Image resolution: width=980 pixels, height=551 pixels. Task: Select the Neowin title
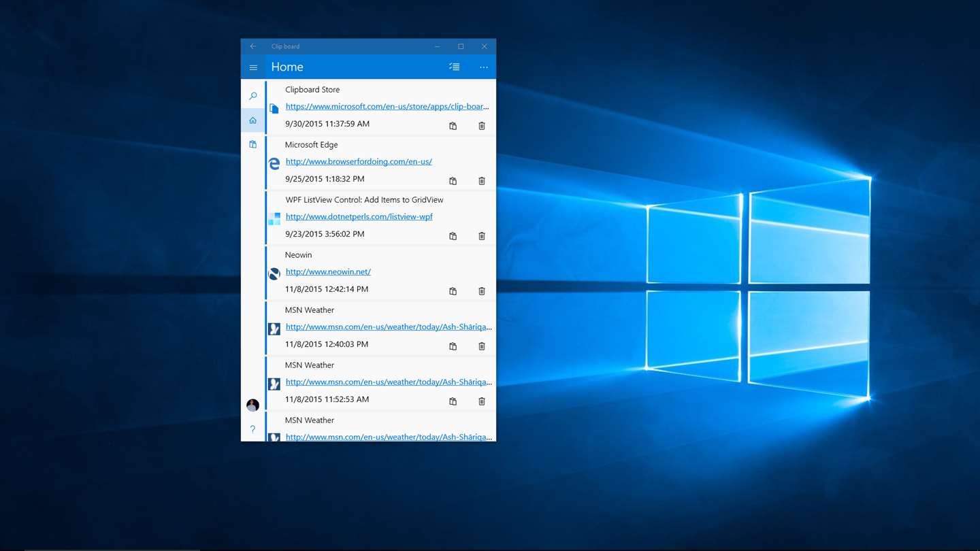298,255
